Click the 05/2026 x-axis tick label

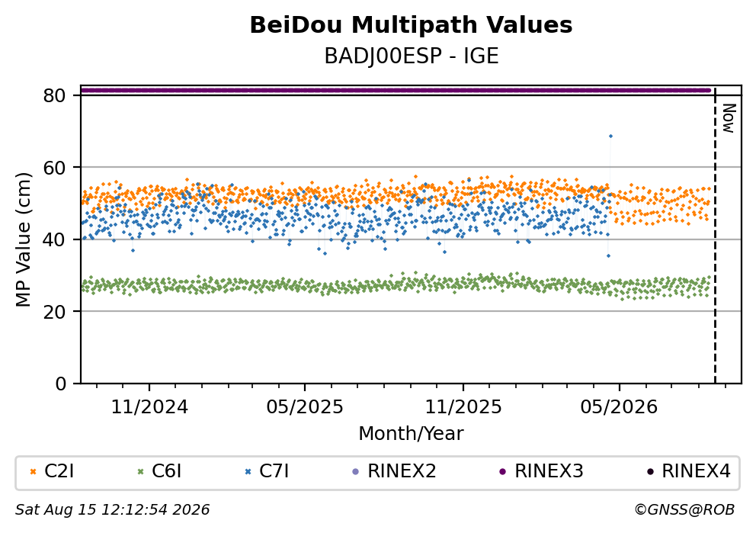click(x=619, y=407)
